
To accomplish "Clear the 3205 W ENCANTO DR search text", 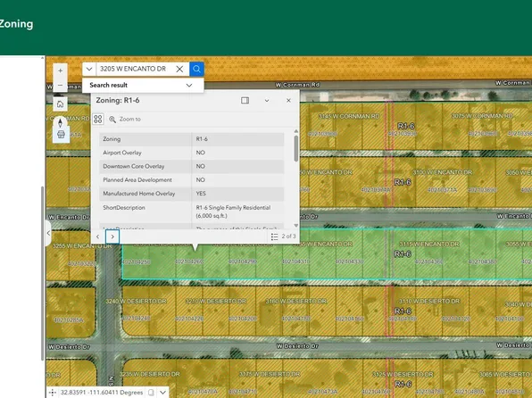I will (179, 69).
